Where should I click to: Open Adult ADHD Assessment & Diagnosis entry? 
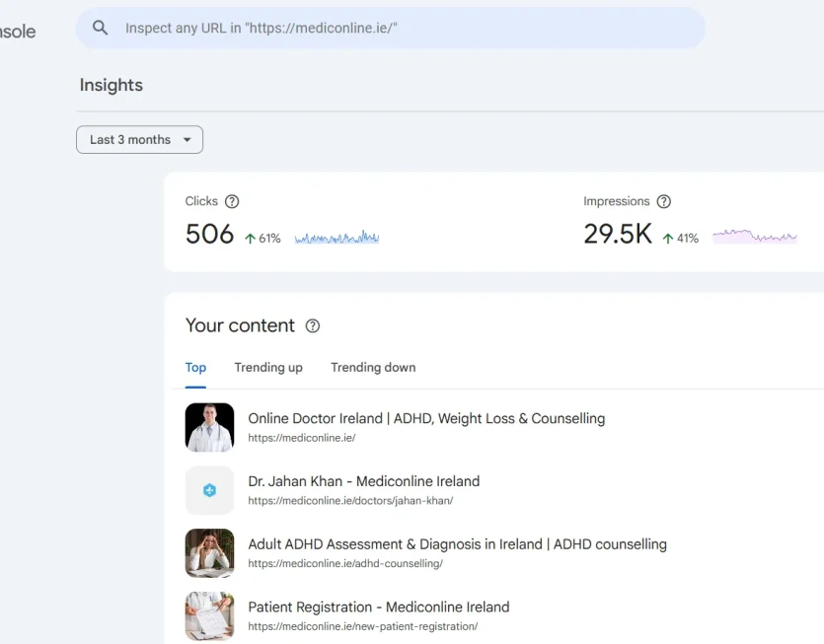pyautogui.click(x=457, y=544)
